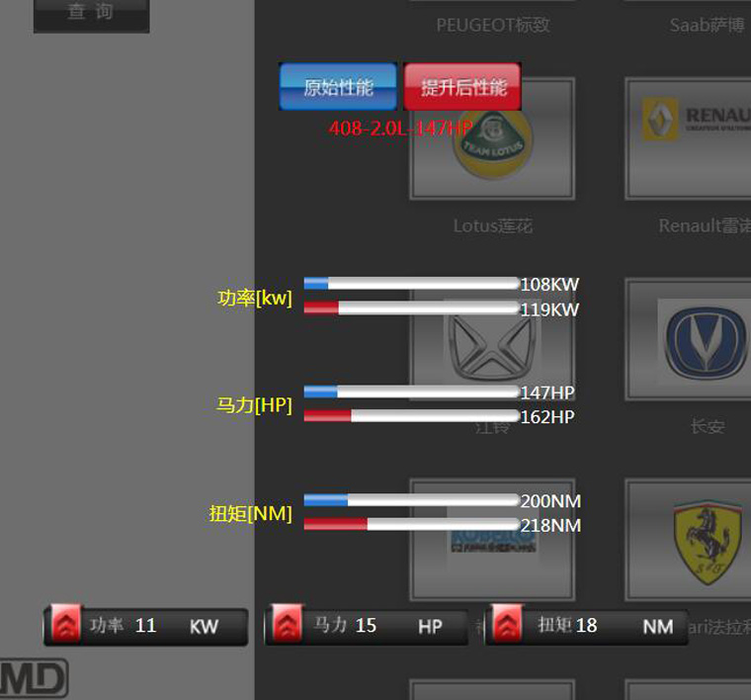Click the 查询 search button

tap(92, 14)
